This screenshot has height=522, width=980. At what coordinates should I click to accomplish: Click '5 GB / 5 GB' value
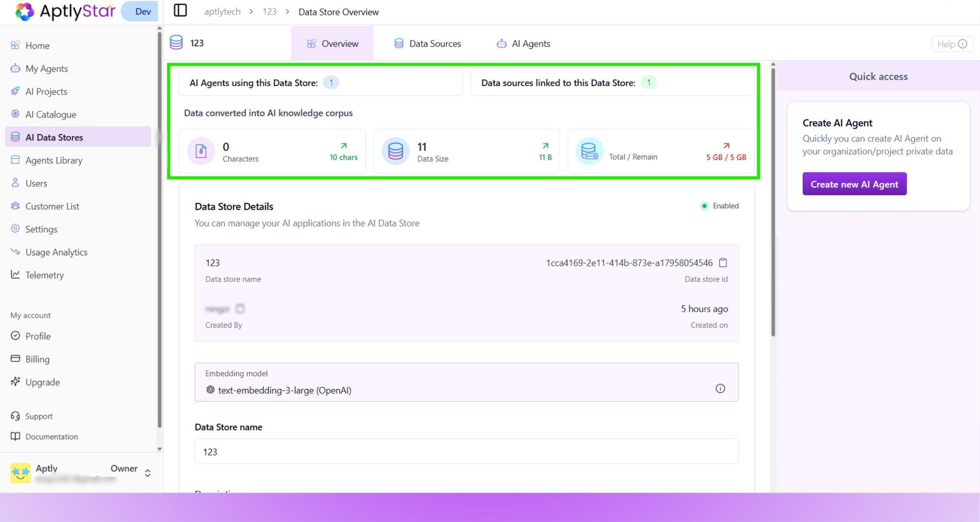tap(726, 157)
